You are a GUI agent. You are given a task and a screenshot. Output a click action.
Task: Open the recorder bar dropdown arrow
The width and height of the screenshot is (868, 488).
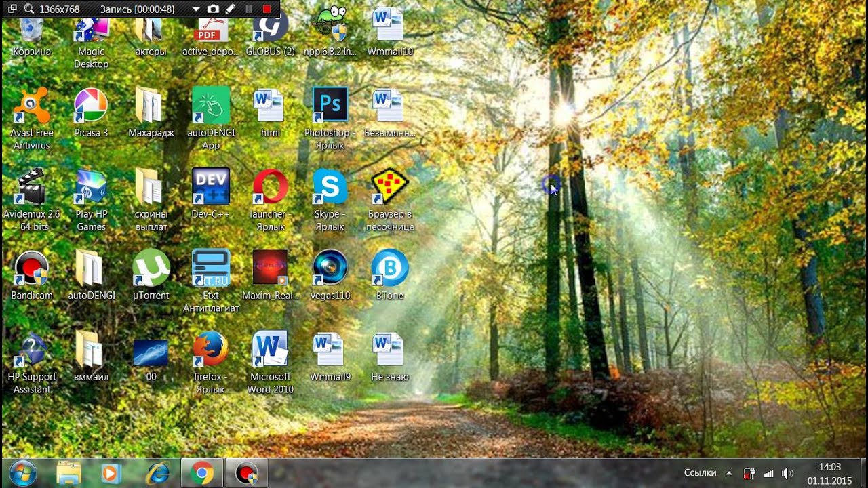[x=196, y=9]
